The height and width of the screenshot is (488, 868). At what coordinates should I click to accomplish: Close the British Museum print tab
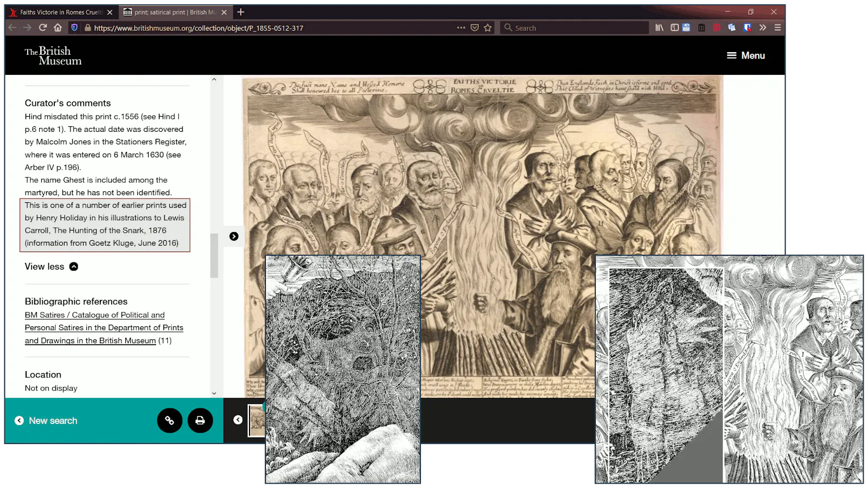coord(224,12)
